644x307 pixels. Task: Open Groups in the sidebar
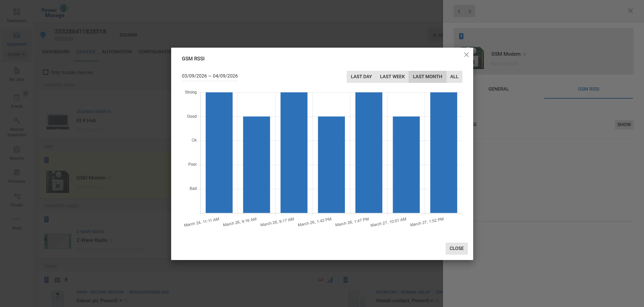click(16, 196)
